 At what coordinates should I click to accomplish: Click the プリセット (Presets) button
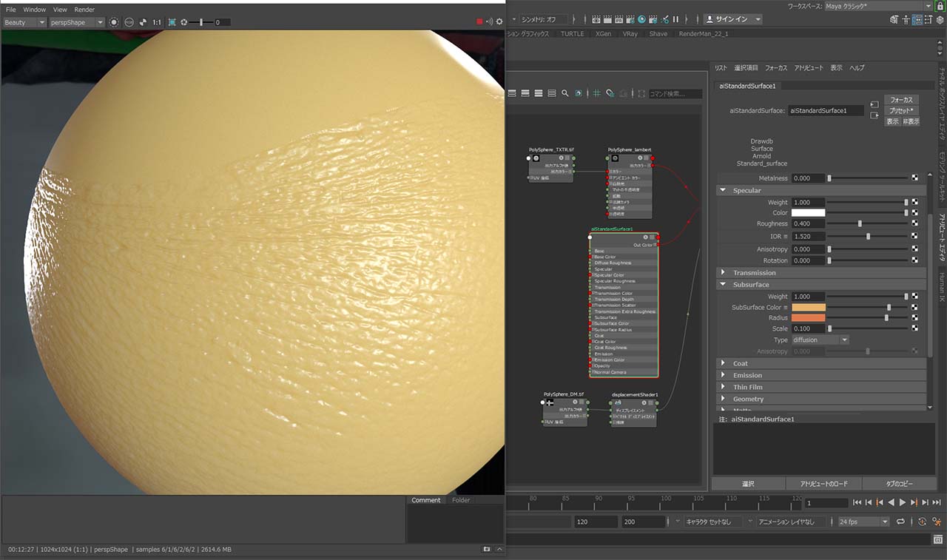click(x=901, y=110)
